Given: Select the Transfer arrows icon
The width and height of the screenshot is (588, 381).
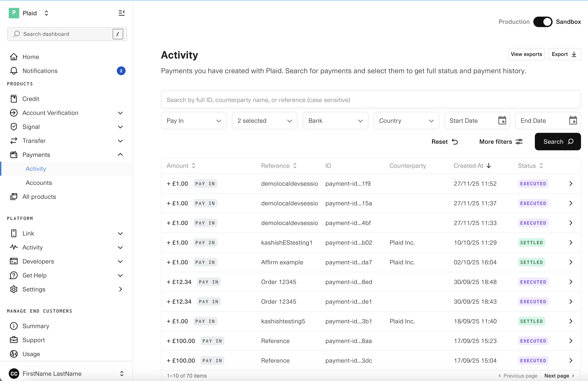Looking at the screenshot, I should tap(14, 141).
